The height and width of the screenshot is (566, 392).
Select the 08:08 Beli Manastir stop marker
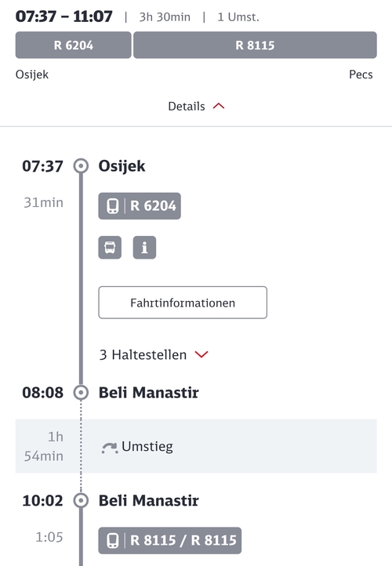[x=81, y=393]
